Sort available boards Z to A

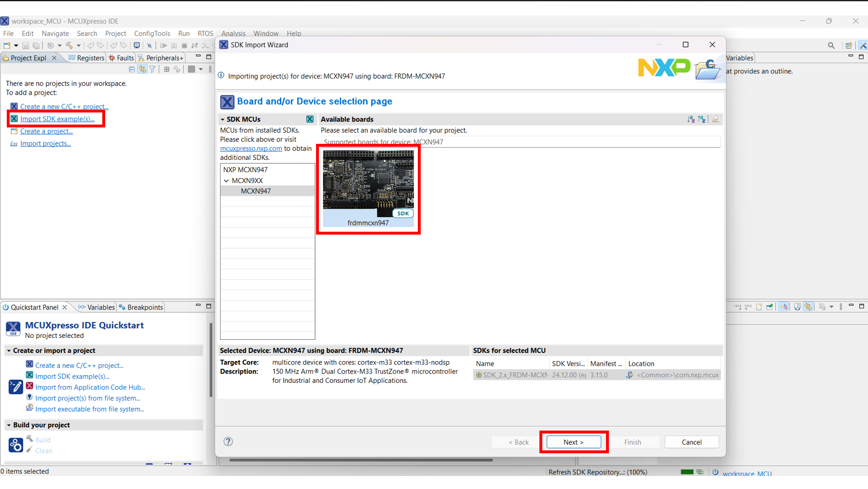click(702, 119)
